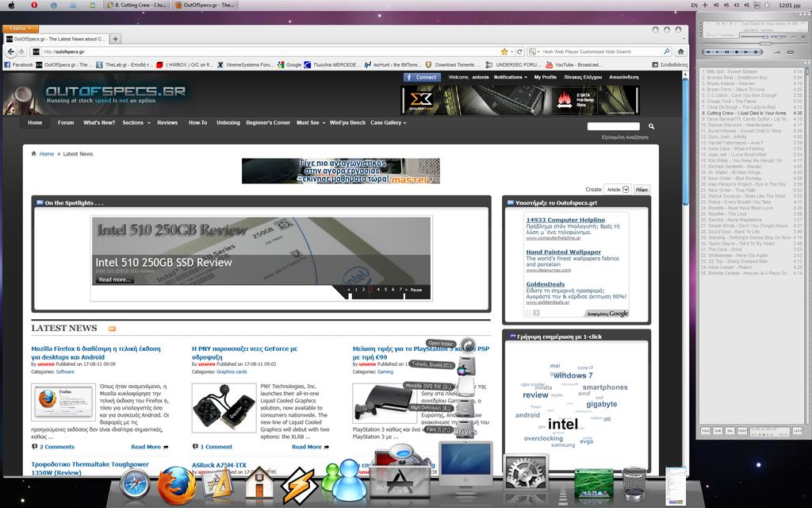Select the OutOfSpecs.gr browser tab
The height and width of the screenshot is (508, 812).
click(56, 39)
